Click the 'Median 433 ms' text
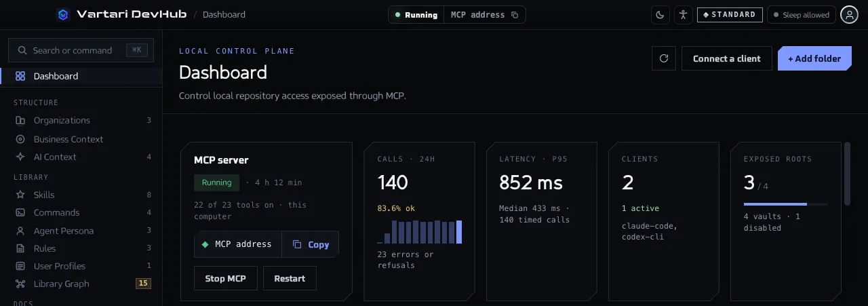868x306 pixels. pyautogui.click(x=532, y=208)
